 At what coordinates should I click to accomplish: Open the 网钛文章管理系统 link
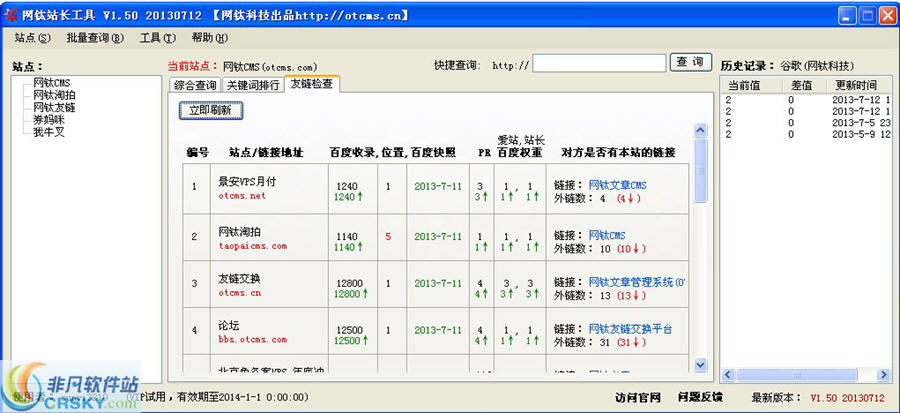(637, 282)
